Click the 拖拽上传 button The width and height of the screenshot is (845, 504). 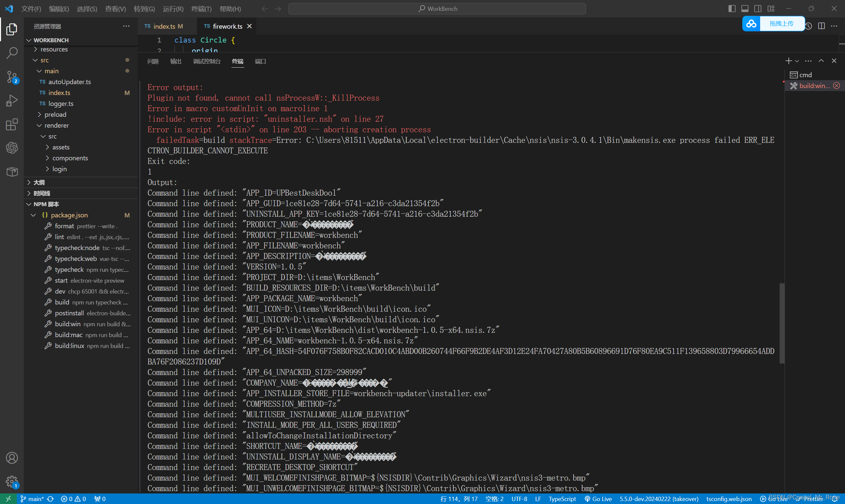click(x=782, y=23)
